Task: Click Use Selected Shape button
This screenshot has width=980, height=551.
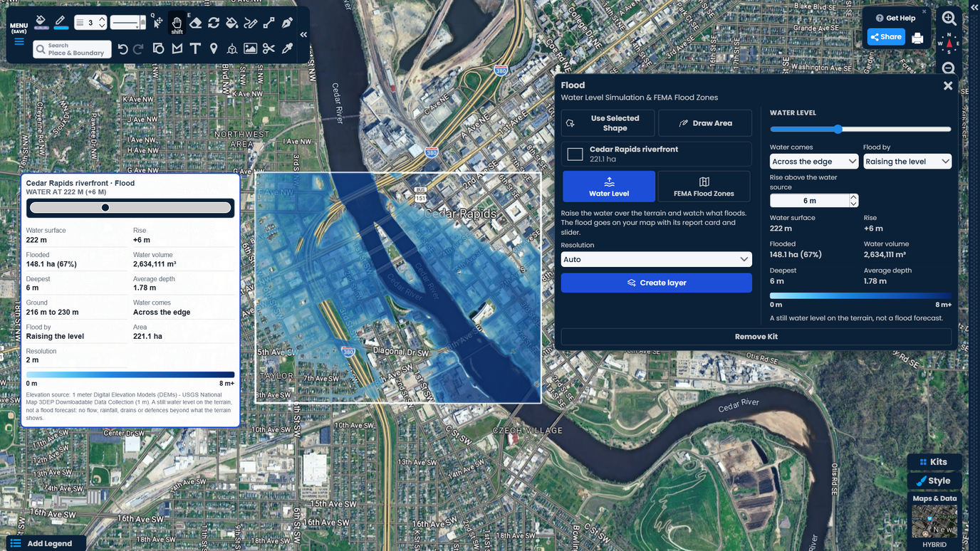Action: [608, 123]
